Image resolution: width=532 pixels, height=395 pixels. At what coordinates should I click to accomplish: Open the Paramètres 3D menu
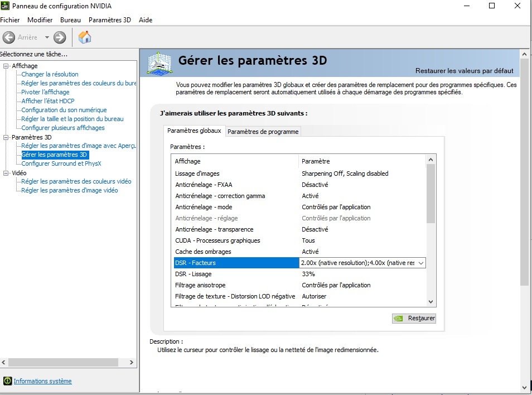(x=110, y=20)
